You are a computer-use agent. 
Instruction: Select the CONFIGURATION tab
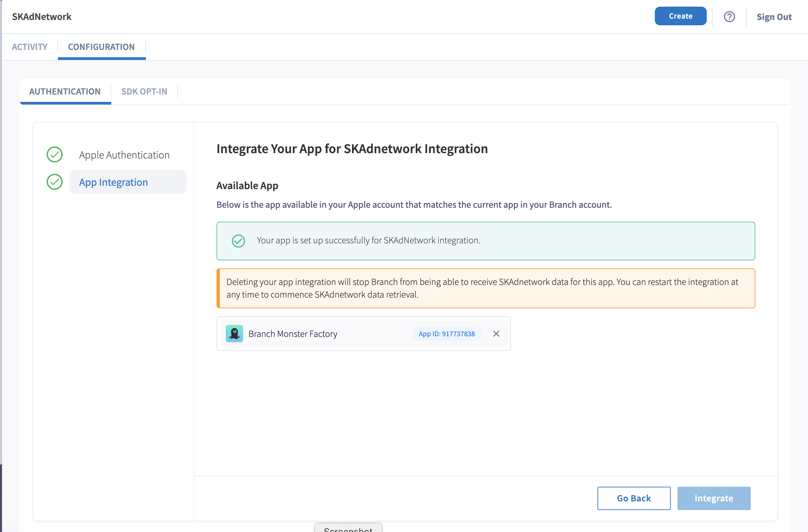pos(101,47)
